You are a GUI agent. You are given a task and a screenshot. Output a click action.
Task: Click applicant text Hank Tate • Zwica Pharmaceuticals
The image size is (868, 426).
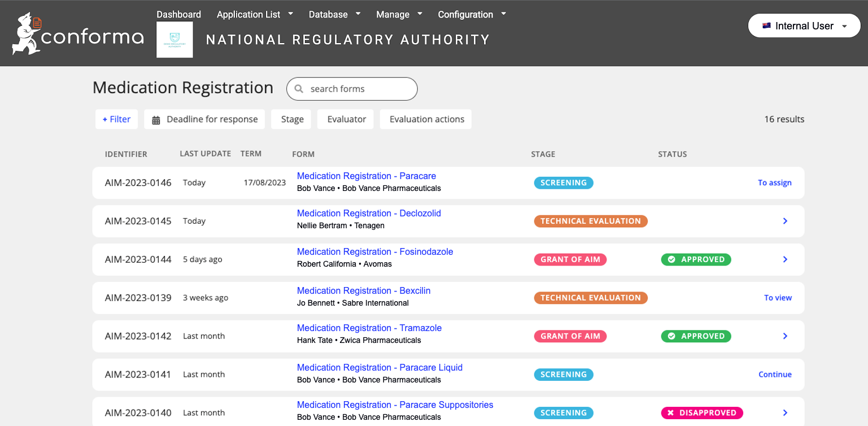(x=359, y=340)
